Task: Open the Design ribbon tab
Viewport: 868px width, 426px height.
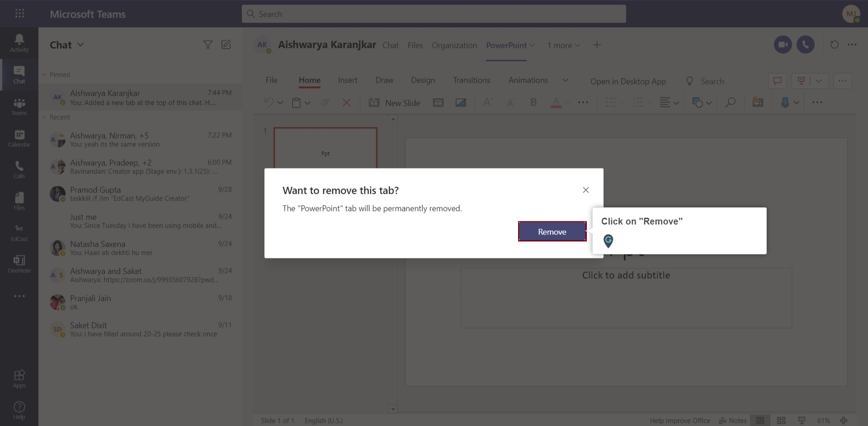Action: coord(423,80)
